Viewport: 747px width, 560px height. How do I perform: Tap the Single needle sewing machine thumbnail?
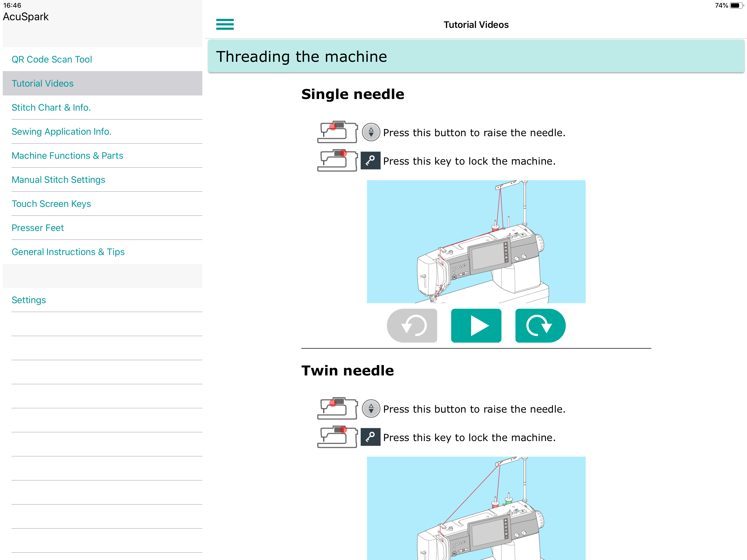tap(476, 241)
